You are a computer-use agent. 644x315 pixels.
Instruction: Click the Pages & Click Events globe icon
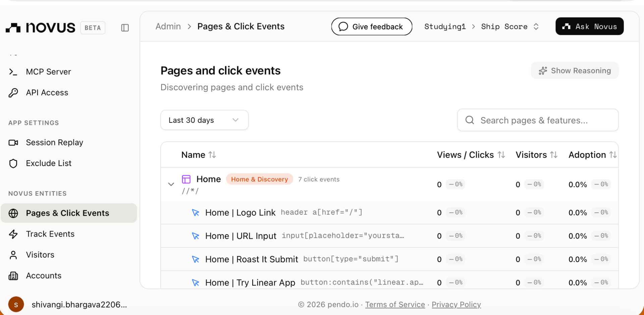coord(13,213)
